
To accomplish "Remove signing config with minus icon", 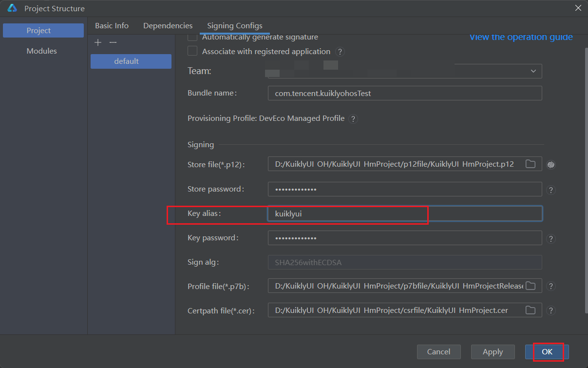I will (113, 43).
